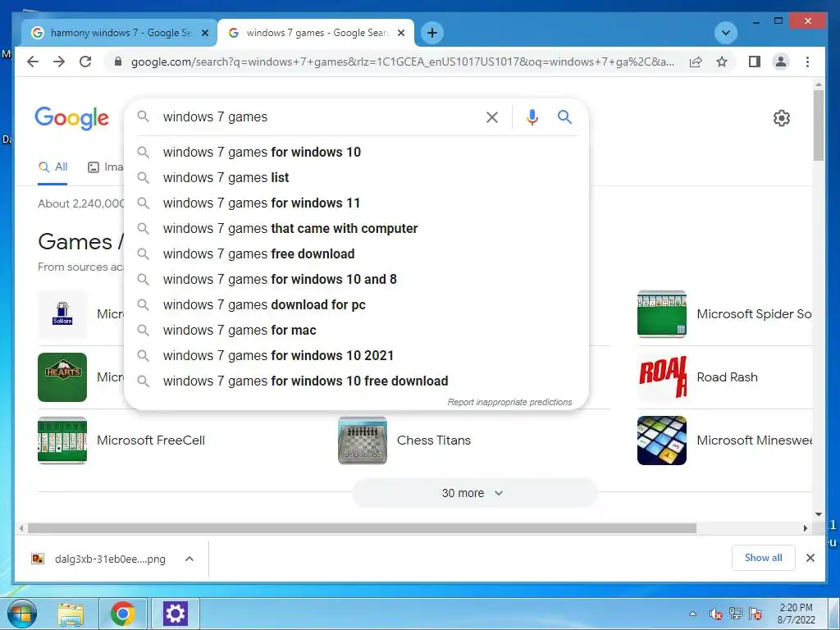Open a new tab with plus button
The width and height of the screenshot is (840, 630).
(431, 33)
